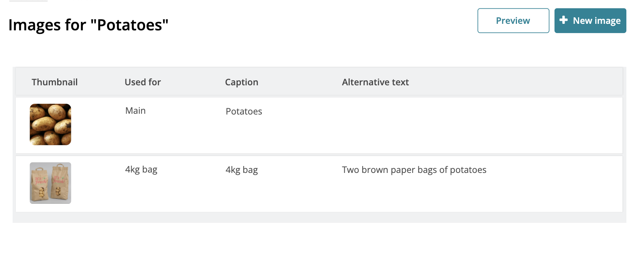The width and height of the screenshot is (644, 259).
Task: Click the plus icon on New image
Action: (x=563, y=20)
